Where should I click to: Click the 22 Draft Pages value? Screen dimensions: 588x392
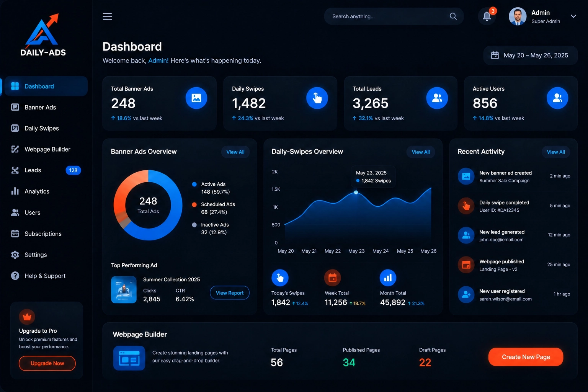425,363
